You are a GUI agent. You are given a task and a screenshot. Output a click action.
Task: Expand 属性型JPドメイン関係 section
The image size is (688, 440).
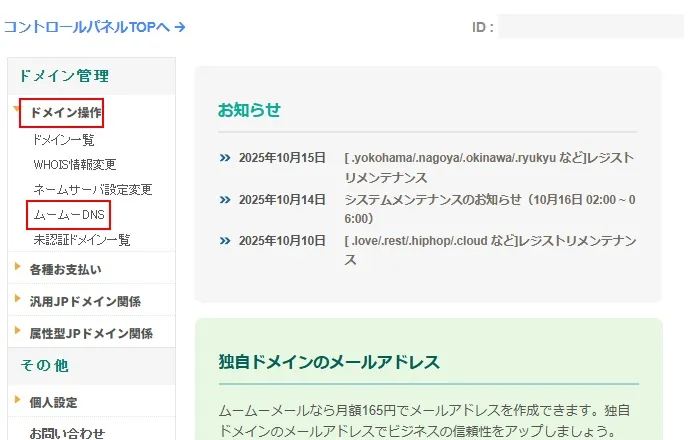(x=91, y=333)
